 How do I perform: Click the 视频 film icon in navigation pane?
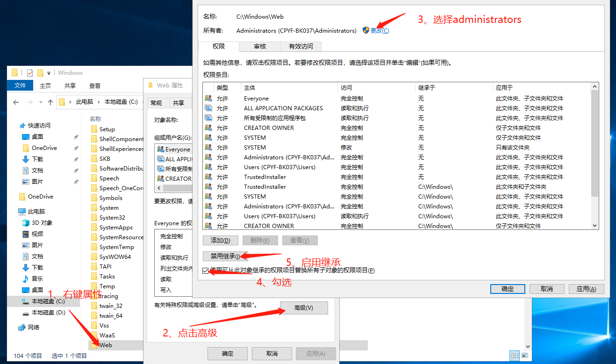(x=26, y=234)
